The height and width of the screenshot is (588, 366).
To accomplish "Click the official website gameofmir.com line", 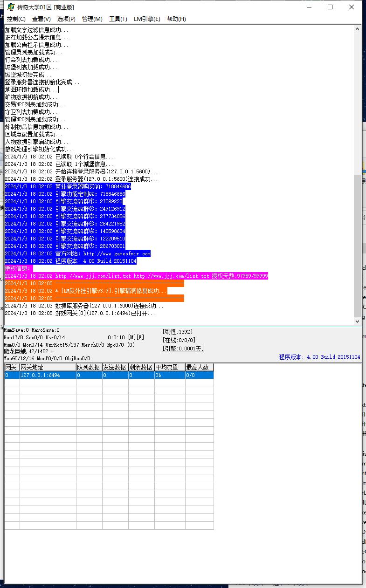I will [78, 254].
